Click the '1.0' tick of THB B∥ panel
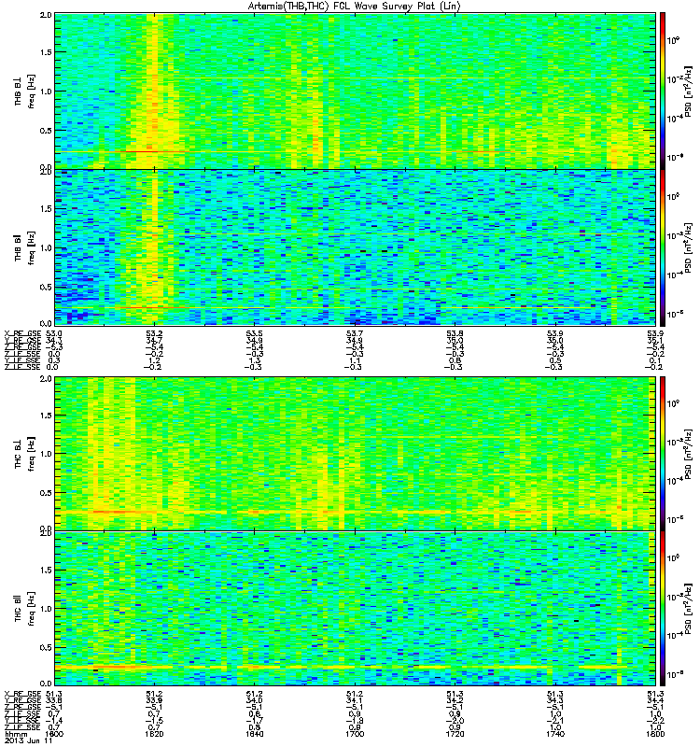This screenshot has width=700, height=747. [x=46, y=247]
